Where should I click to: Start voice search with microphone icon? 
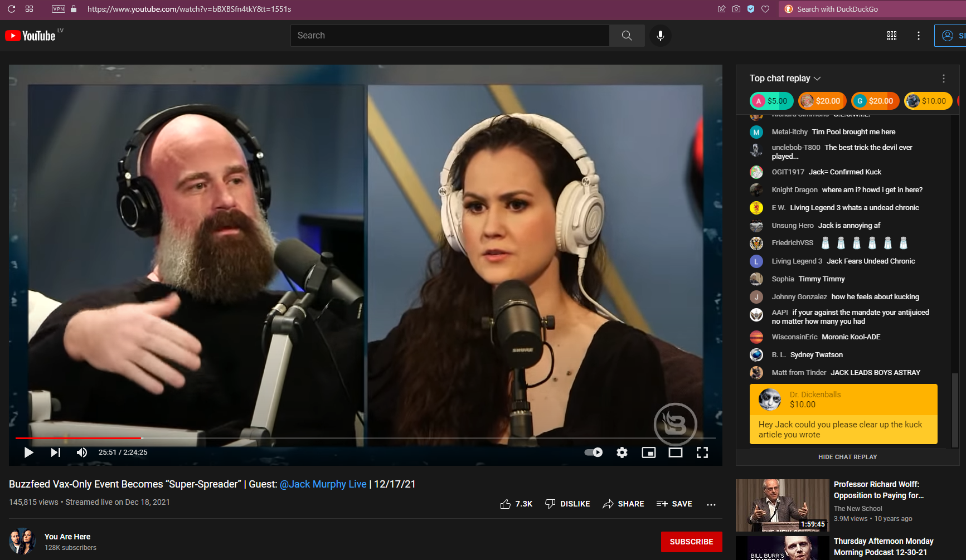point(661,36)
